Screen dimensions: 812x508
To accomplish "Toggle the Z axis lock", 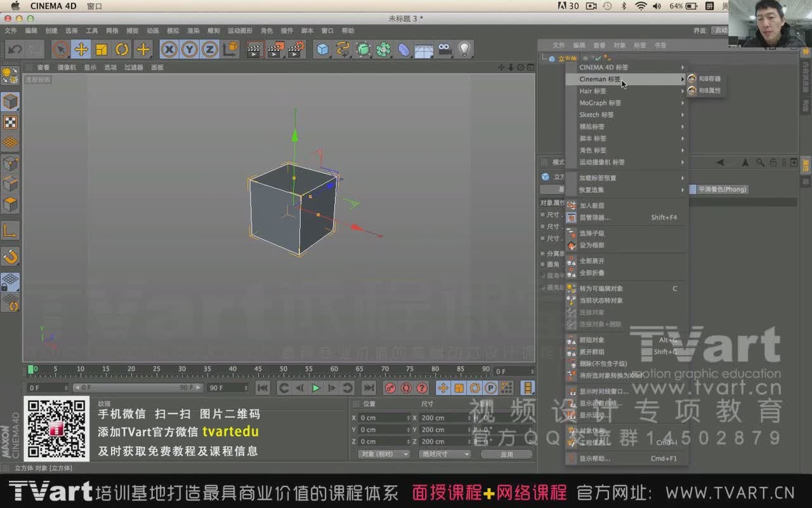I will (209, 49).
